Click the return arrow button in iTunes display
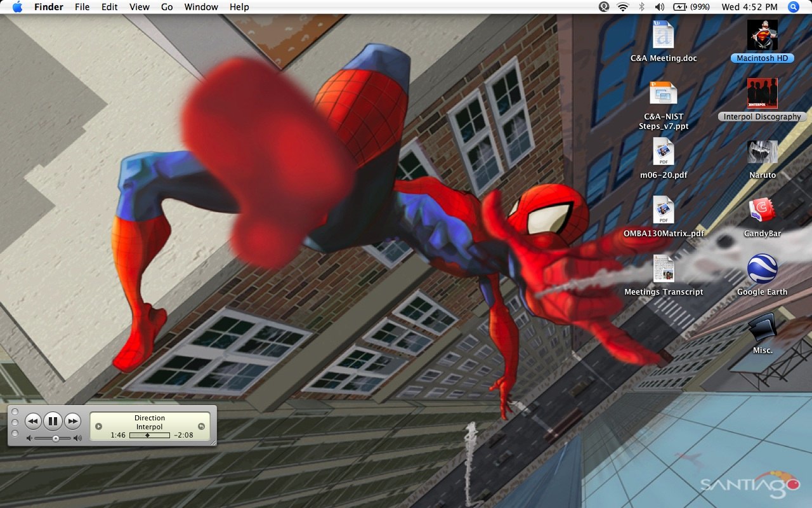The width and height of the screenshot is (812, 508). pyautogui.click(x=201, y=426)
